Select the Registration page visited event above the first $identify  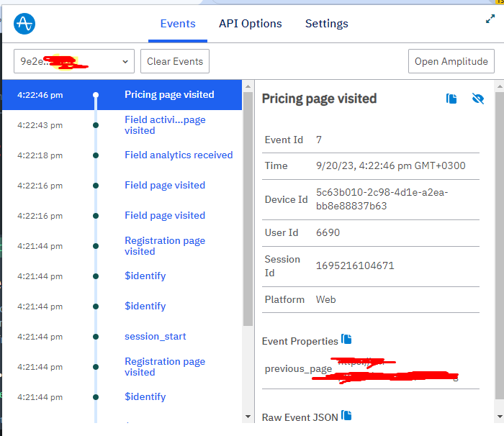[122, 246]
